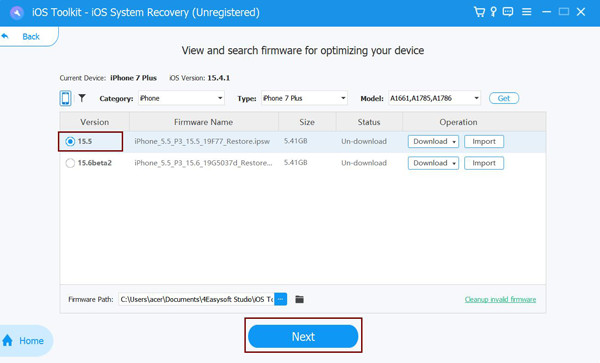Image resolution: width=600 pixels, height=363 pixels.
Task: Open the shopping cart purchase icon
Action: click(x=479, y=12)
